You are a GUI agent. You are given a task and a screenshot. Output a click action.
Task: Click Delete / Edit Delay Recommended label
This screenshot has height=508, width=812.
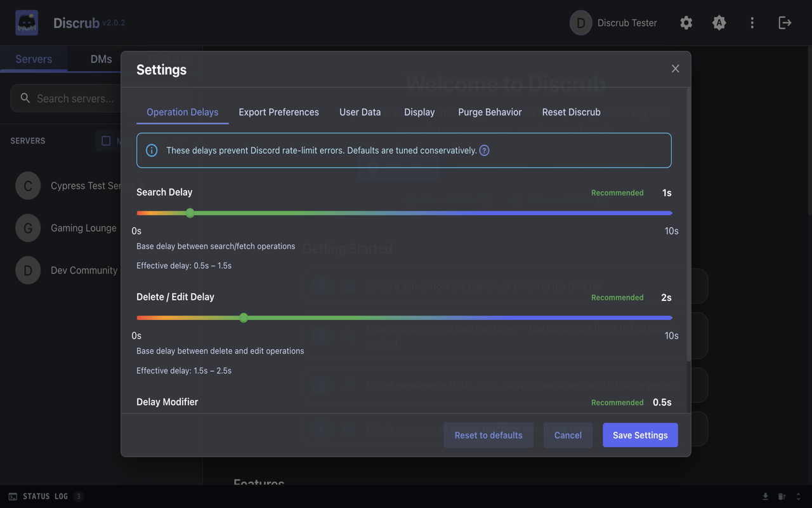pyautogui.click(x=617, y=298)
